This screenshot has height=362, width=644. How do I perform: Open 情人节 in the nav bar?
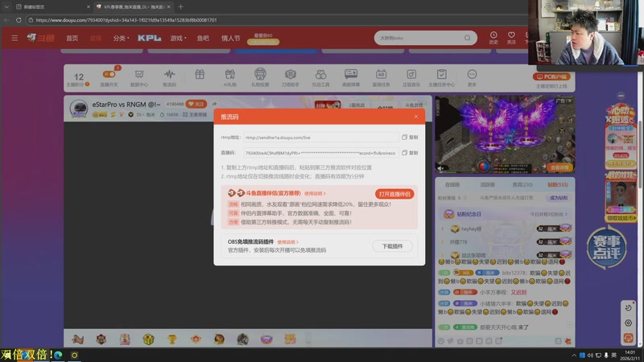click(x=230, y=38)
